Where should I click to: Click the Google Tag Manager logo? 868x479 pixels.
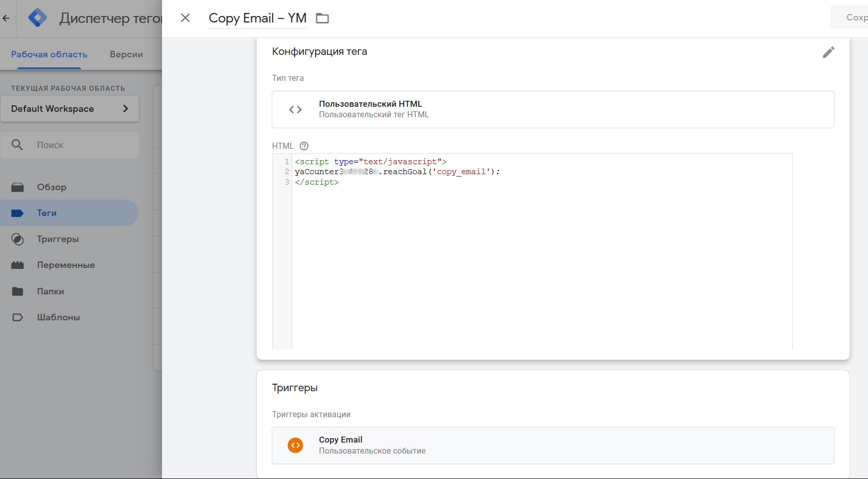(38, 18)
